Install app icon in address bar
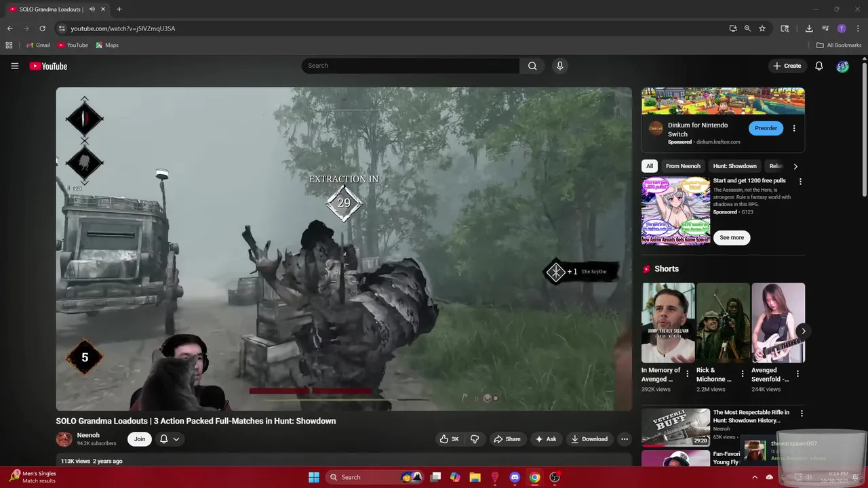 (733, 28)
